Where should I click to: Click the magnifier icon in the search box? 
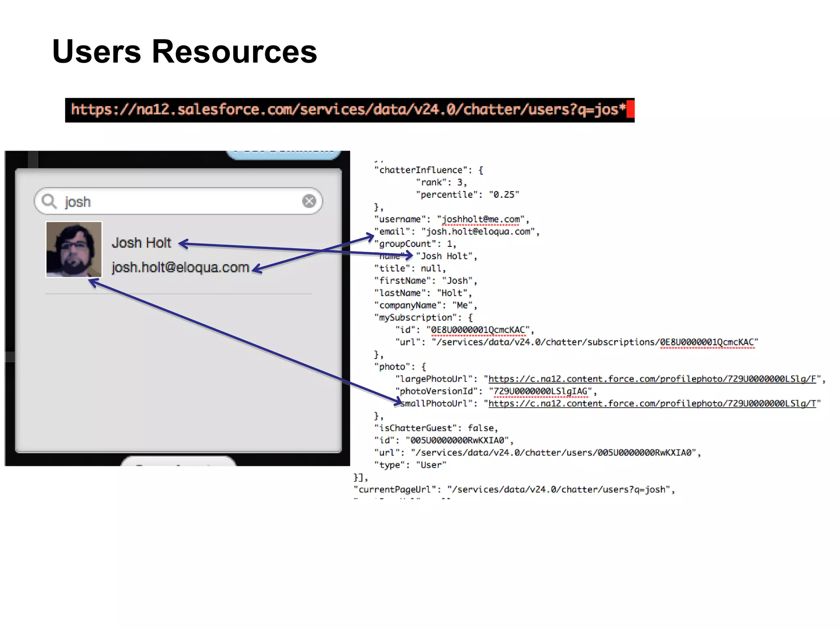(x=49, y=201)
